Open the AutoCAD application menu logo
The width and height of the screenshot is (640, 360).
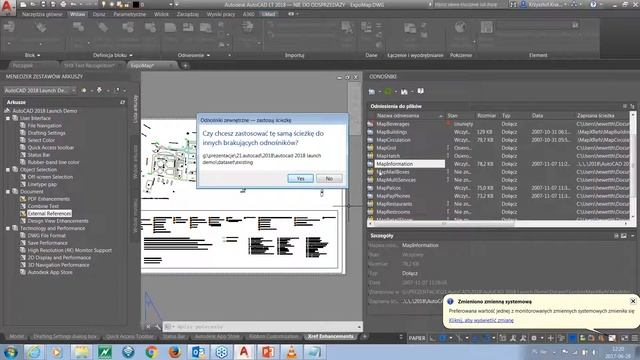7,6
